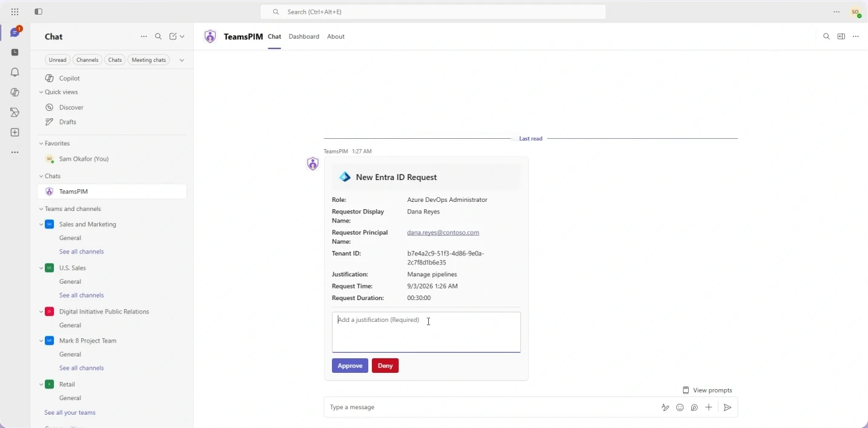Open Chat in the left app rail
This screenshot has width=868, height=428.
[15, 32]
